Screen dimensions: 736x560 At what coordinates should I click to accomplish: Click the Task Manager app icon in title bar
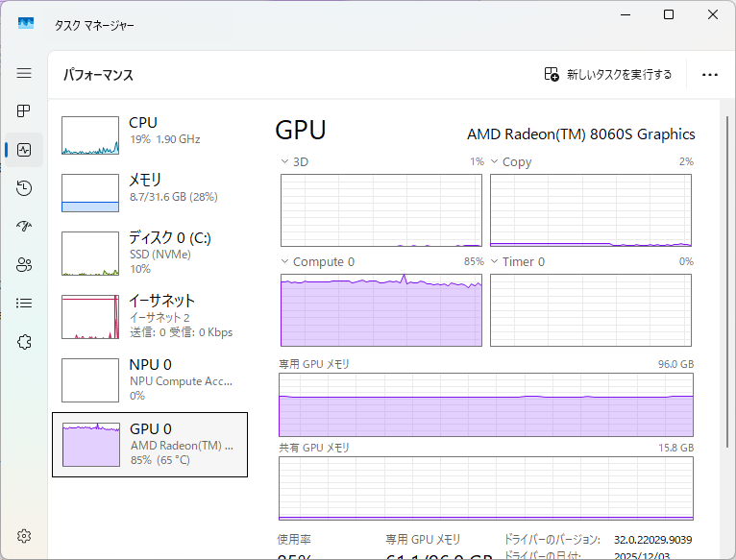coord(26,23)
